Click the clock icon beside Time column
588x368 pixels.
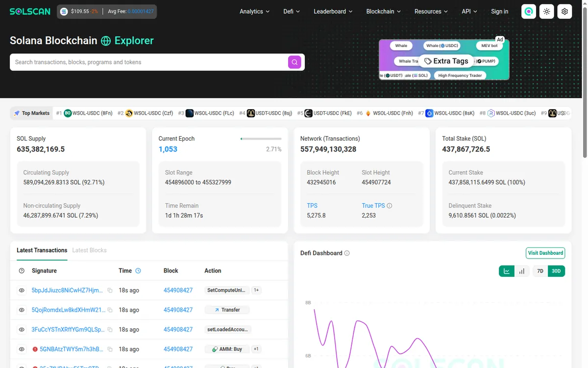click(138, 270)
